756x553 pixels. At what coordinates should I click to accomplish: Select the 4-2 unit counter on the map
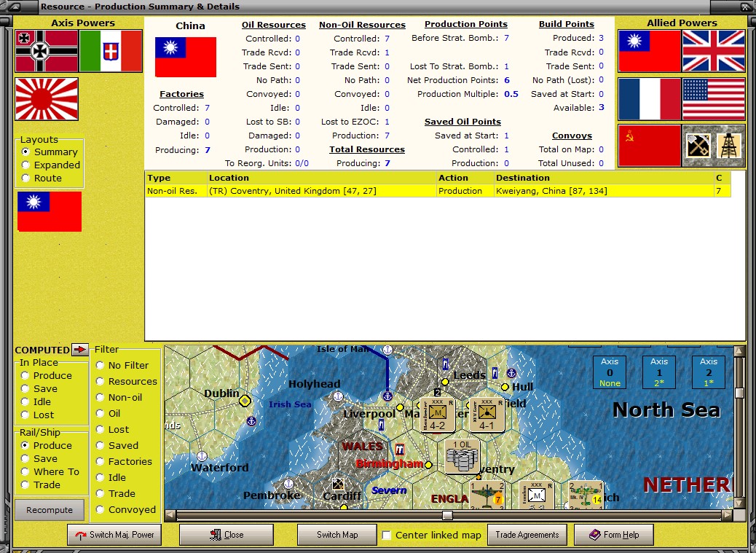tap(437, 415)
